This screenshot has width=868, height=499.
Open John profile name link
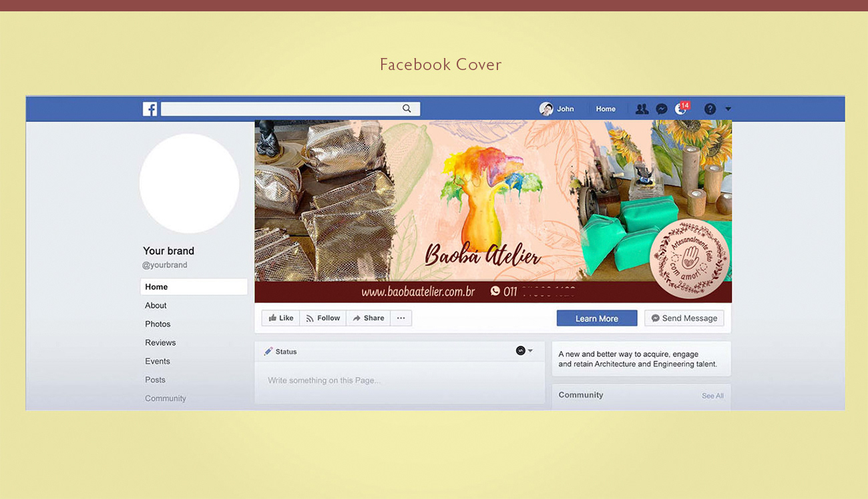click(x=566, y=109)
